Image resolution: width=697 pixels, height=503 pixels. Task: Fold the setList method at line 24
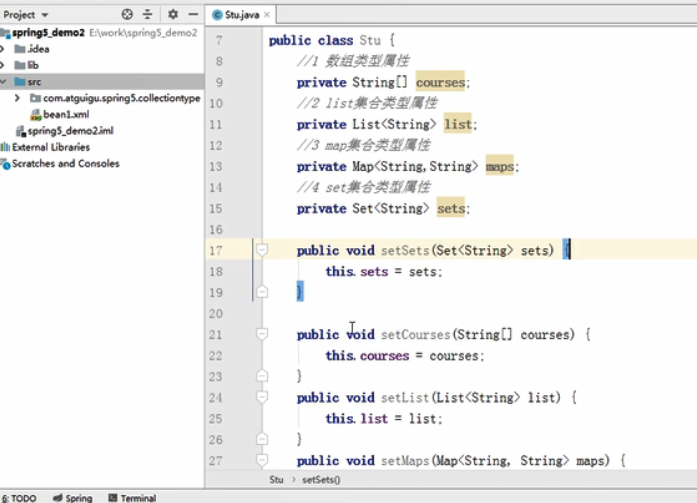262,397
